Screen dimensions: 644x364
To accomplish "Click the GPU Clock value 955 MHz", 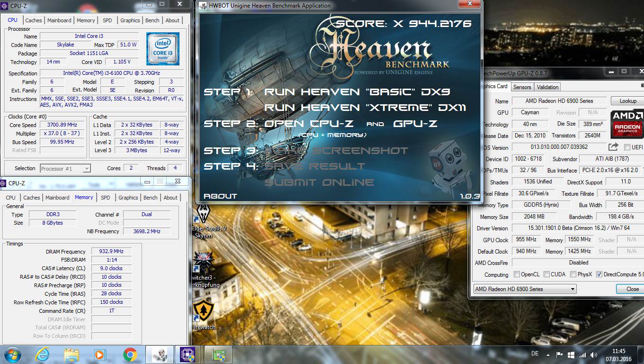I will (526, 240).
